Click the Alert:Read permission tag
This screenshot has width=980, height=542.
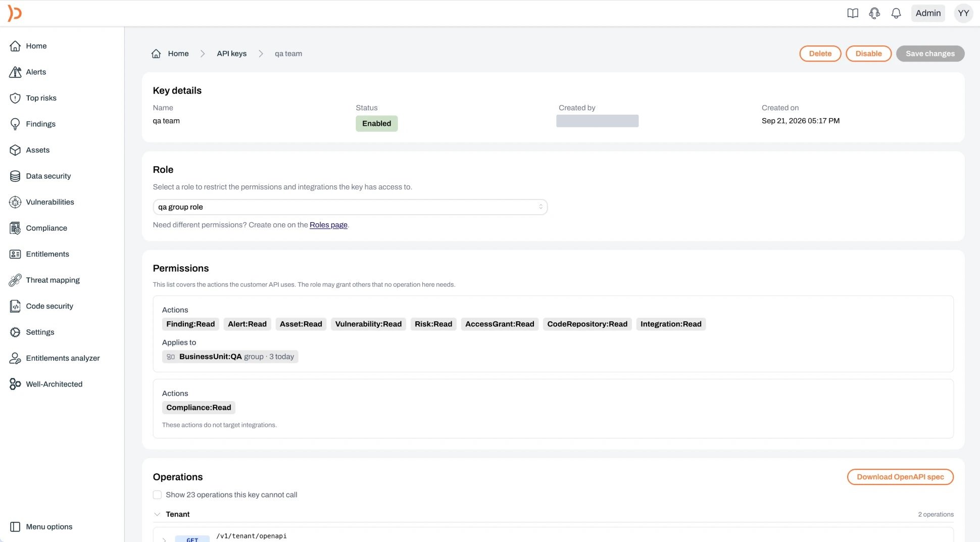[247, 324]
